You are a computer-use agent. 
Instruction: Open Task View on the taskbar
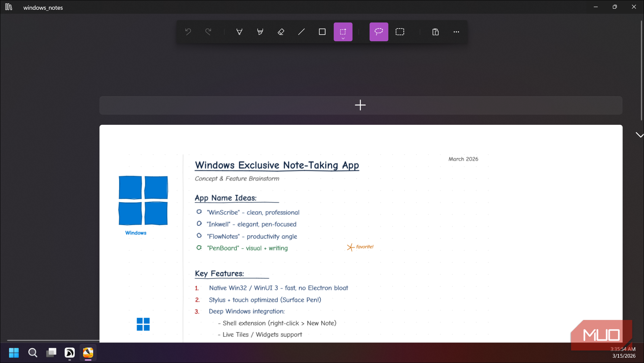tap(51, 353)
